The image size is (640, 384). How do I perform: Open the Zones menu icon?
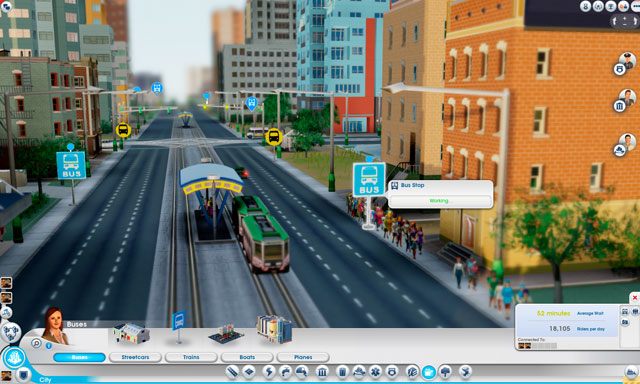click(249, 372)
